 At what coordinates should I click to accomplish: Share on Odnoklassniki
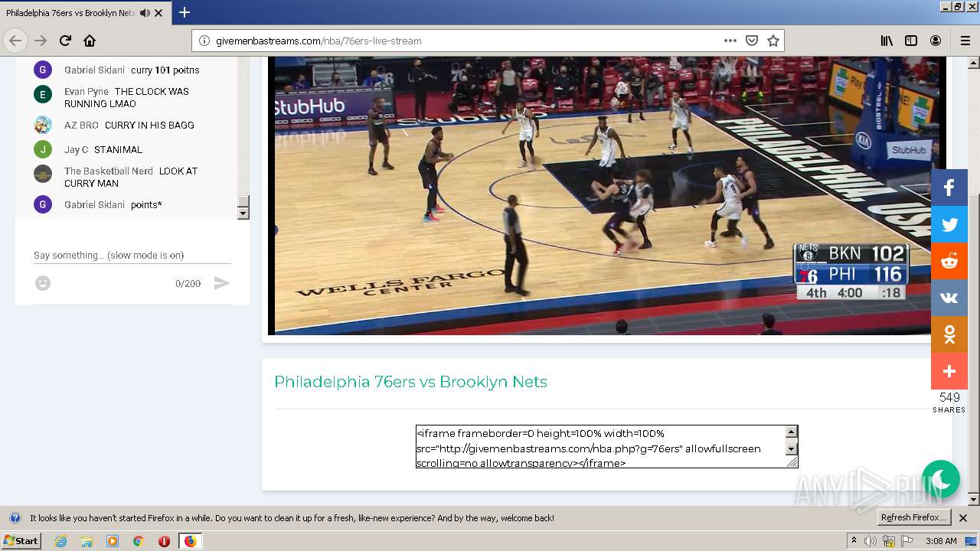point(949,334)
